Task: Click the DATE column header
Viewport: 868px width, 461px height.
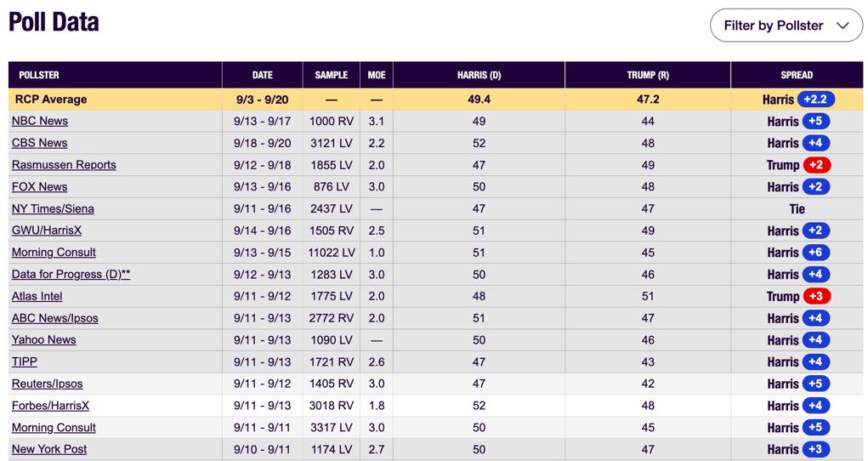Action: tap(263, 76)
